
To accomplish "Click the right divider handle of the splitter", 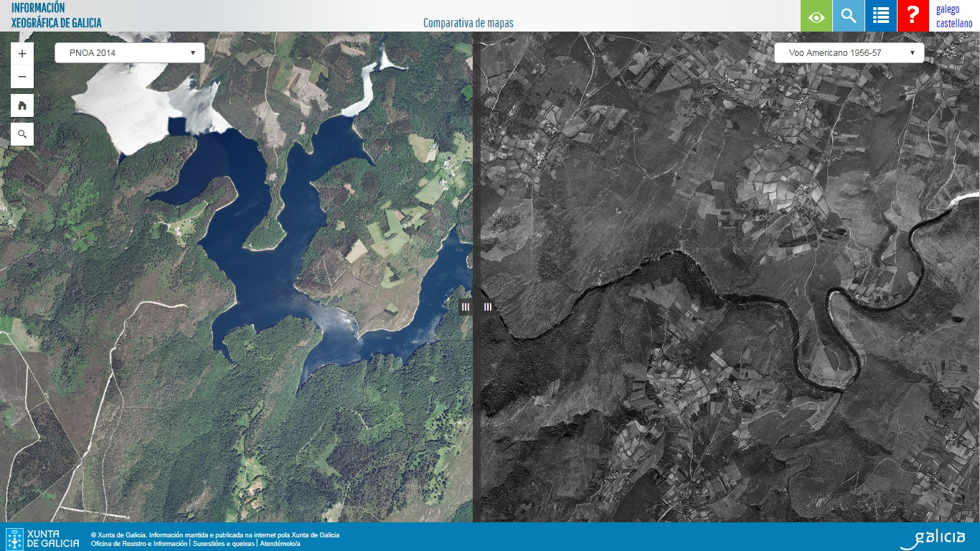I will pos(488,307).
